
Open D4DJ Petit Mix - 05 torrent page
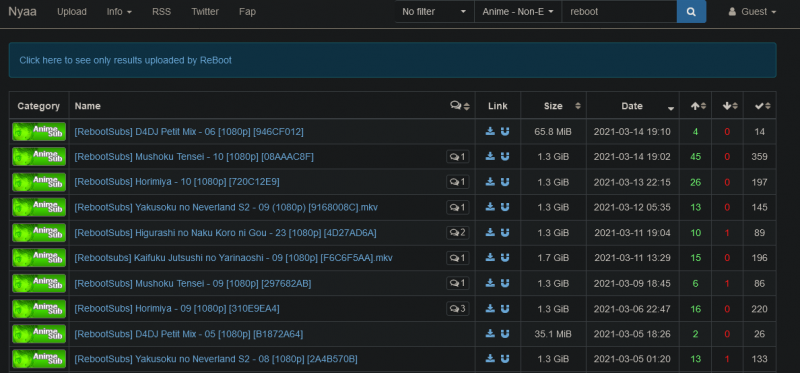pyautogui.click(x=189, y=334)
